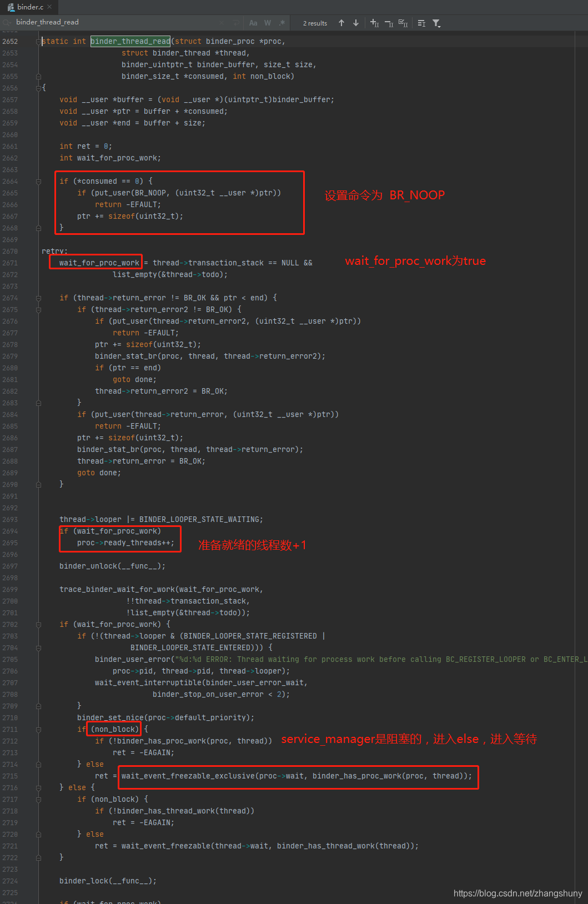This screenshot has height=904, width=588.
Task: Toggle fold marker at line 2704
Action: click(x=38, y=648)
